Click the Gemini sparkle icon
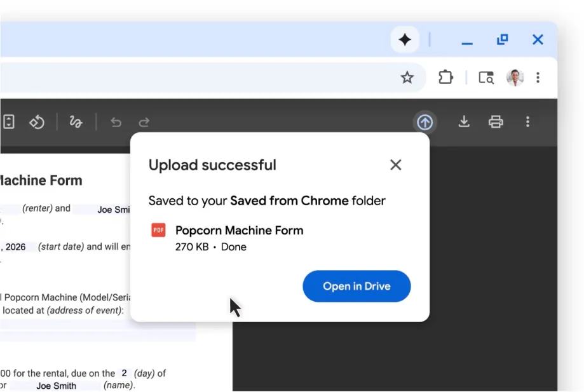The width and height of the screenshot is (584, 392). (405, 40)
